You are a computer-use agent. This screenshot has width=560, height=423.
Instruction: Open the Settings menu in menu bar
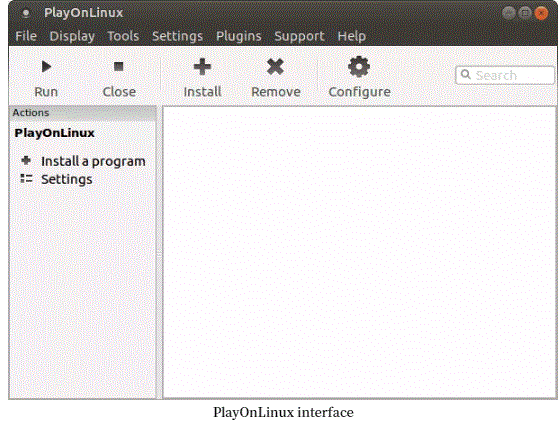click(178, 36)
